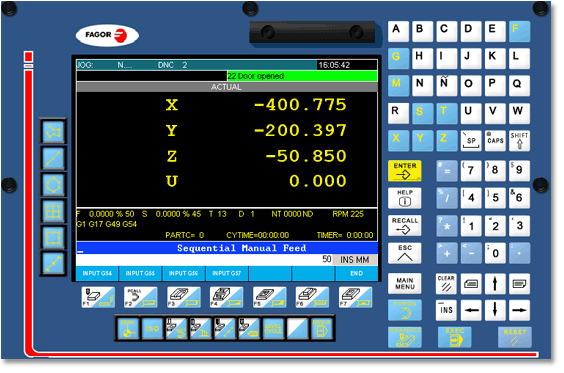The width and height of the screenshot is (564, 373).
Task: Select the circular hole pattern key
Action: click(53, 185)
